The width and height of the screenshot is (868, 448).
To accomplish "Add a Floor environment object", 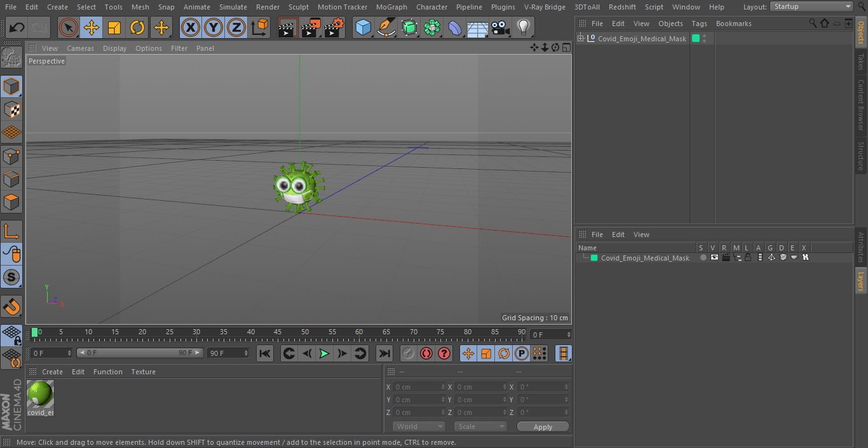I will tap(478, 27).
